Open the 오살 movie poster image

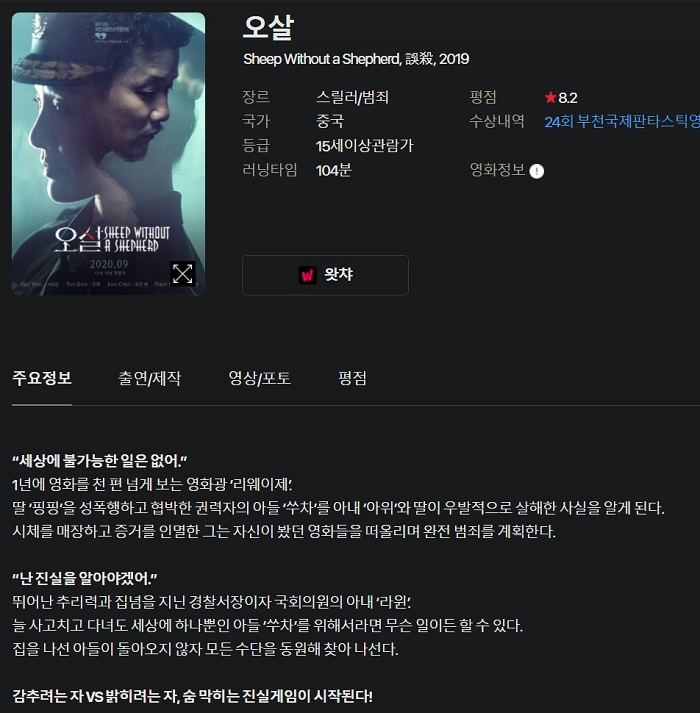(x=108, y=154)
